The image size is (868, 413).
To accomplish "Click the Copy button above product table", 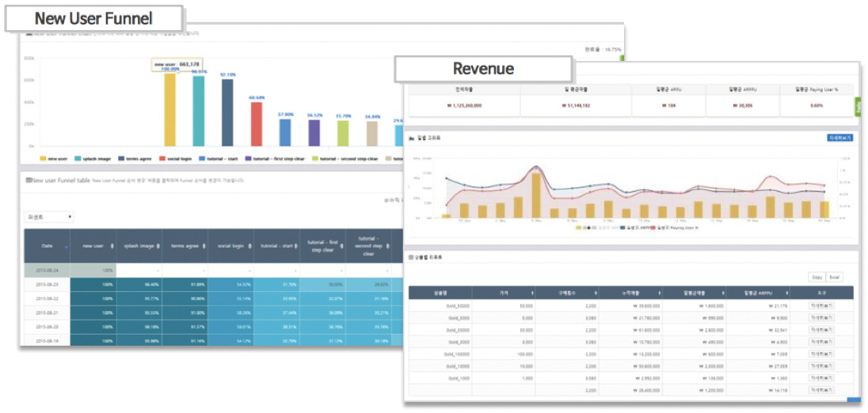I will pyautogui.click(x=817, y=277).
